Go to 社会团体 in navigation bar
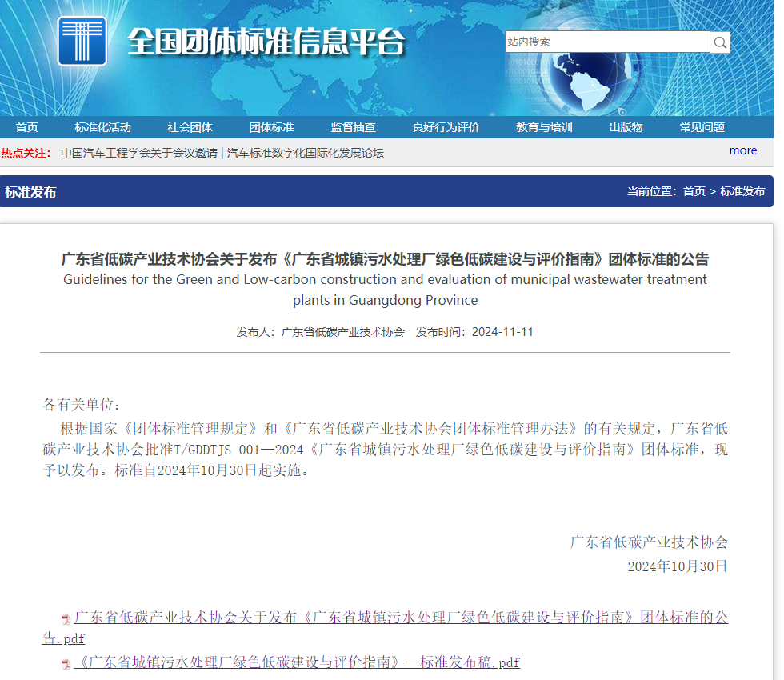This screenshot has width=784, height=680. pos(190,127)
